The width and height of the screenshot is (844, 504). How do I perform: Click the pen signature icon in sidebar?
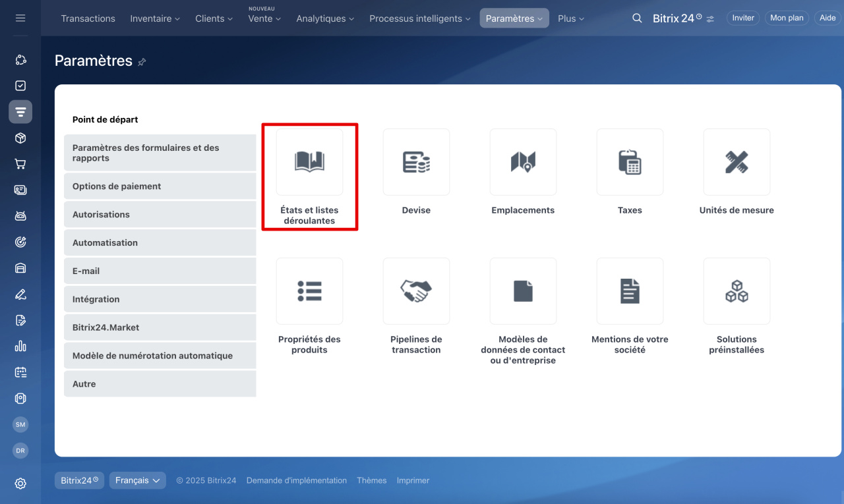pyautogui.click(x=20, y=294)
